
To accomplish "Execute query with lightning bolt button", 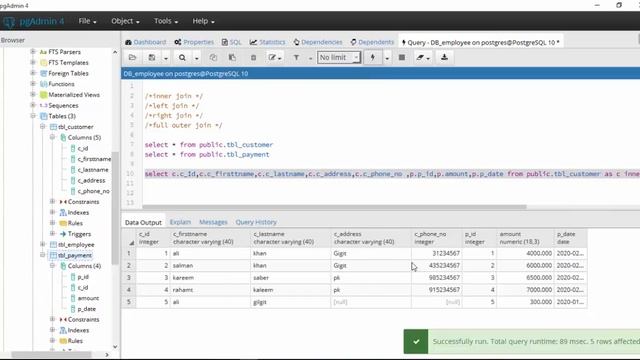I will [372, 58].
